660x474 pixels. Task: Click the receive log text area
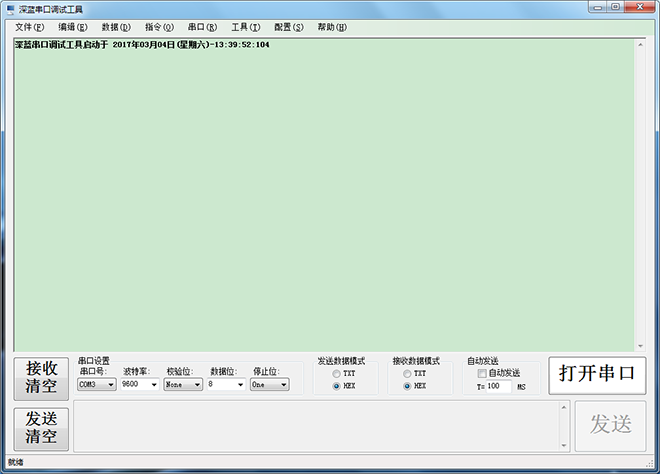click(x=324, y=195)
